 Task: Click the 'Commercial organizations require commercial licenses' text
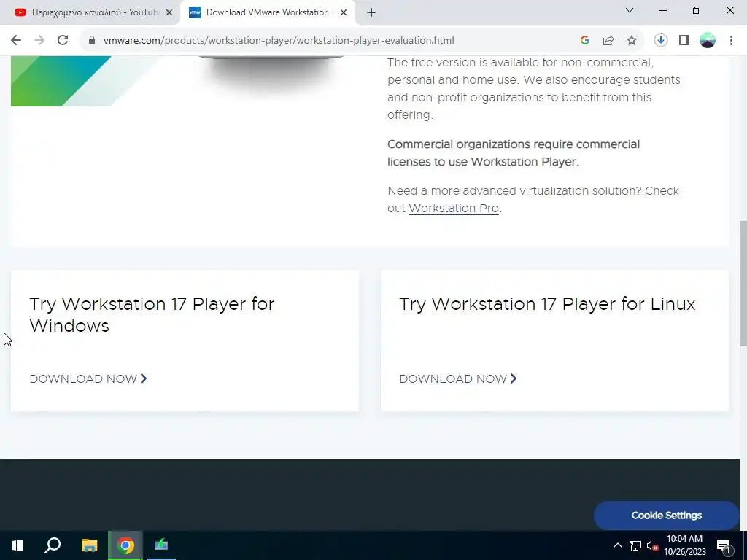(514, 153)
